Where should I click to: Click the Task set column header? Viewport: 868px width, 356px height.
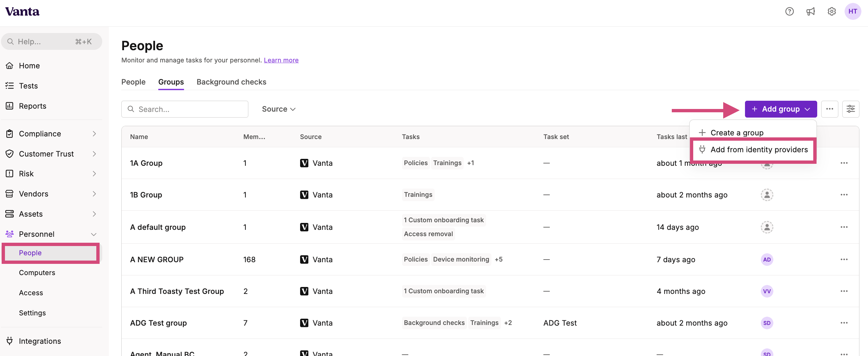click(x=556, y=137)
